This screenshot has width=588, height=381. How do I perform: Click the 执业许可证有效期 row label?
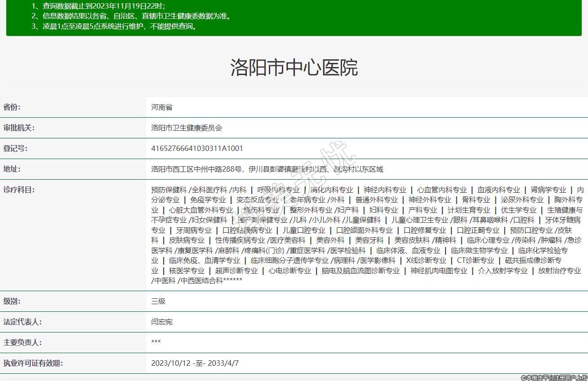[33, 363]
